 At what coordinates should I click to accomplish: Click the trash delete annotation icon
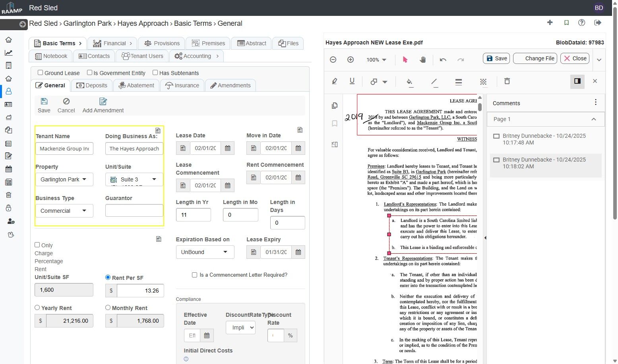[x=507, y=81]
